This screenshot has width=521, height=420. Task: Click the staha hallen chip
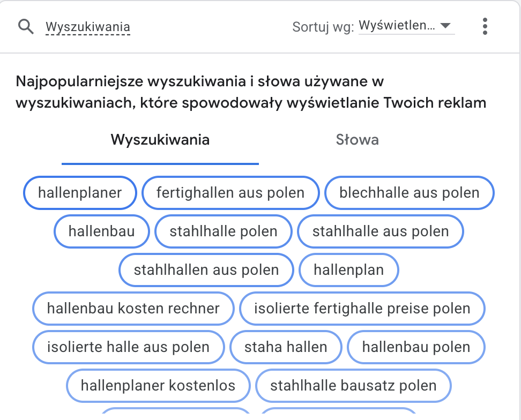click(x=286, y=347)
